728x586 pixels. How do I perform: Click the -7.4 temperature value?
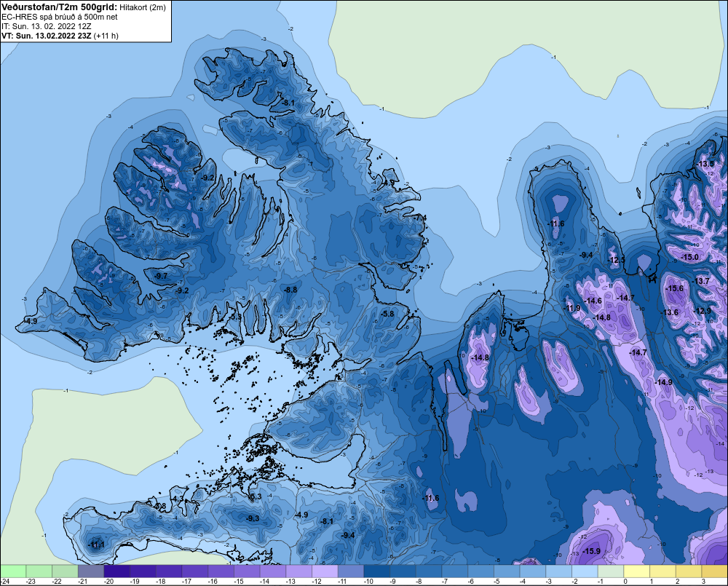[420, 218]
